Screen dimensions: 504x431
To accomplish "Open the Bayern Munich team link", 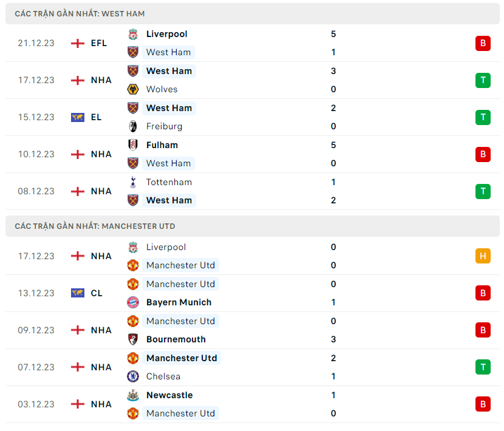I will click(179, 302).
